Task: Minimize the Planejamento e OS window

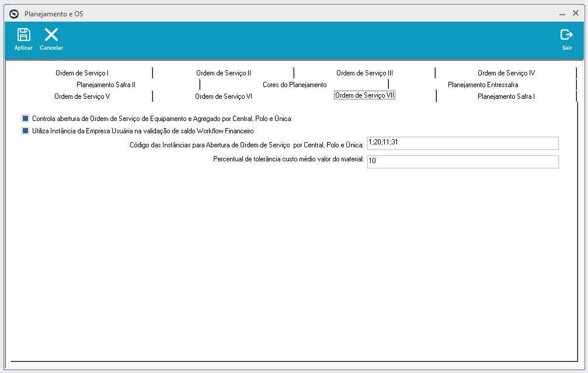Action: click(562, 14)
